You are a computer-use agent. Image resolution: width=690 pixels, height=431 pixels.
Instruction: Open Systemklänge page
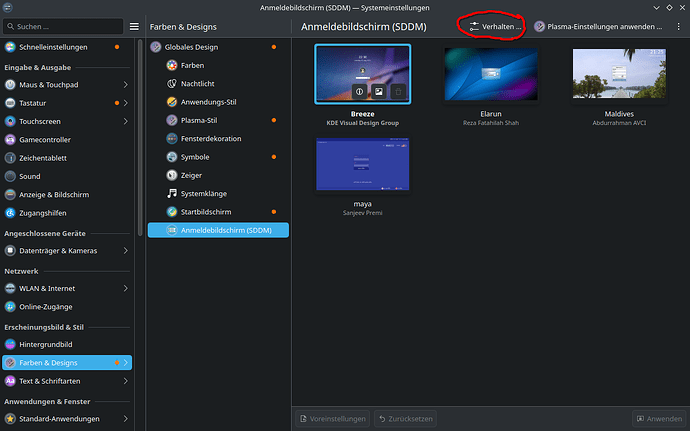coord(218,194)
